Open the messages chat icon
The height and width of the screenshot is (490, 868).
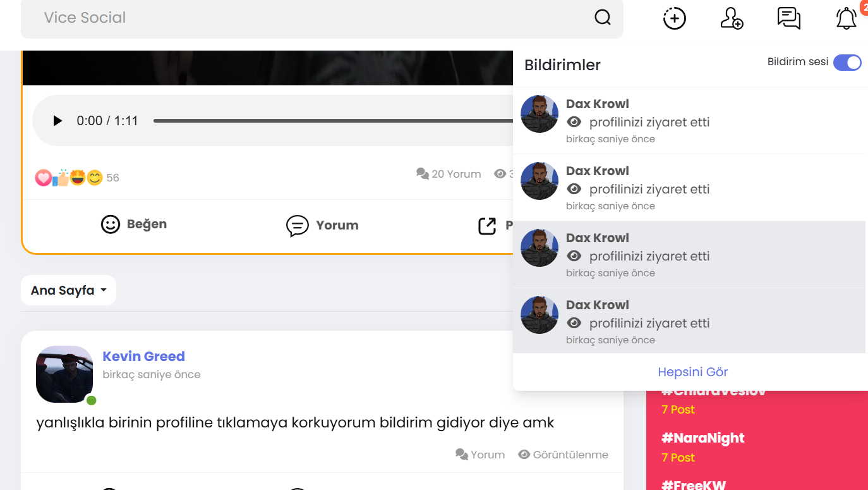pos(788,18)
